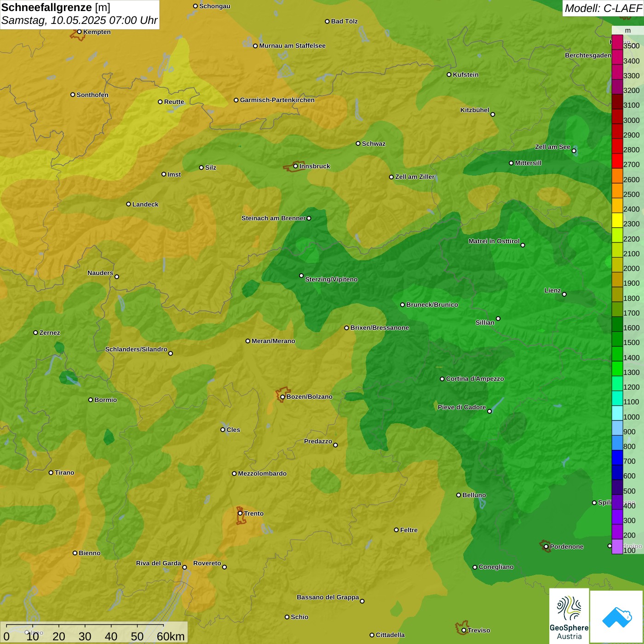
Task: Click the Lienz location marker dot
Action: (x=564, y=294)
